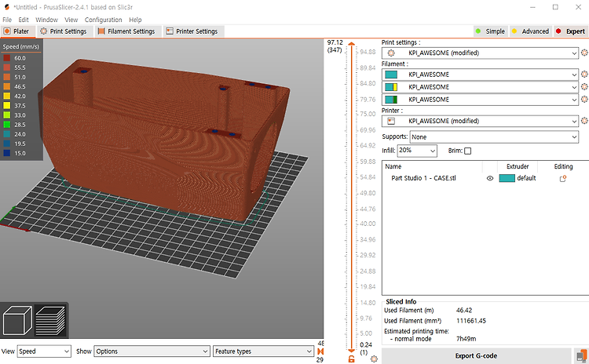Viewport: 589px width, 364px height.
Task: Click the lock icon below vertical slider
Action: point(351,359)
